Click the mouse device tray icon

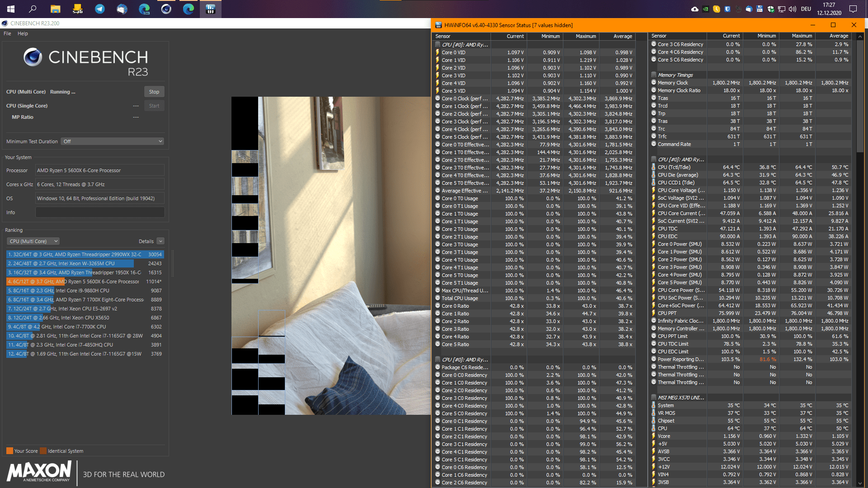click(x=738, y=9)
